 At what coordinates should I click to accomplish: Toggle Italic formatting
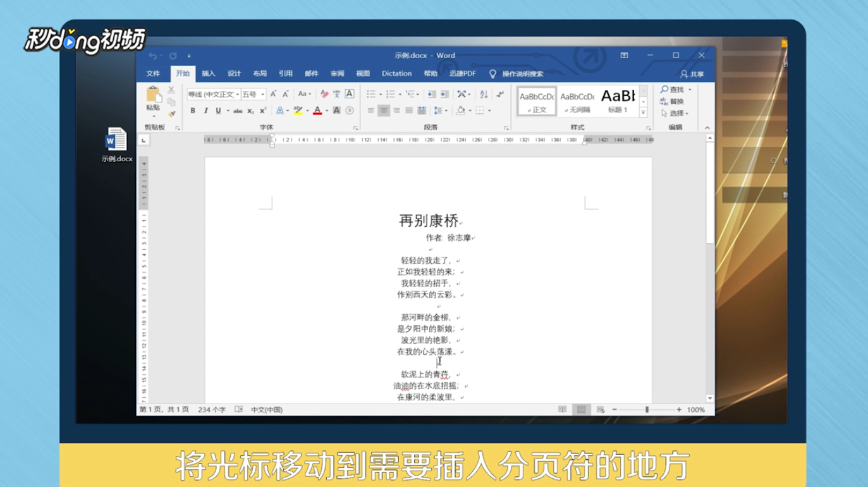click(x=205, y=111)
